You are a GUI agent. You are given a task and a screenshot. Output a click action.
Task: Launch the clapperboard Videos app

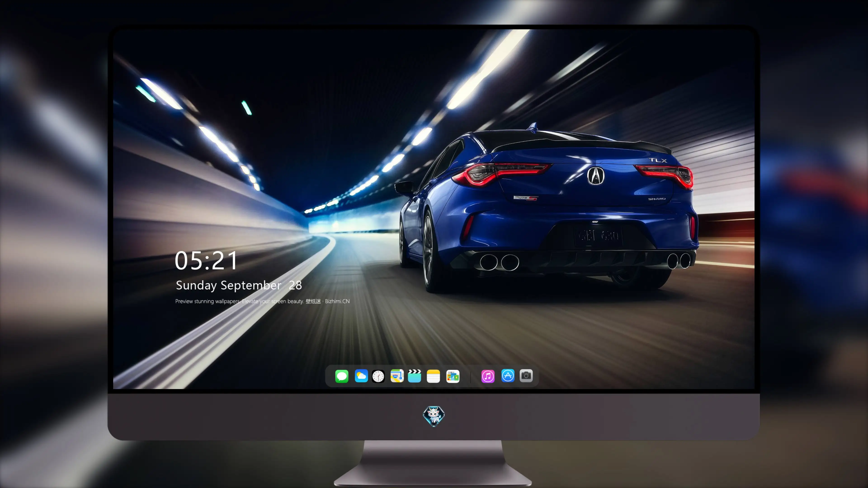click(x=415, y=376)
